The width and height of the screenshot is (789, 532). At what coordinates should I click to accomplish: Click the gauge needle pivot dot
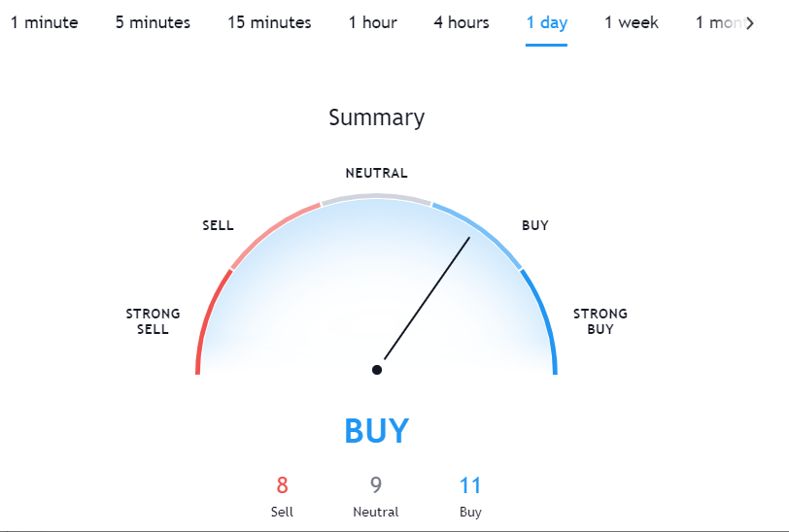coord(377,370)
